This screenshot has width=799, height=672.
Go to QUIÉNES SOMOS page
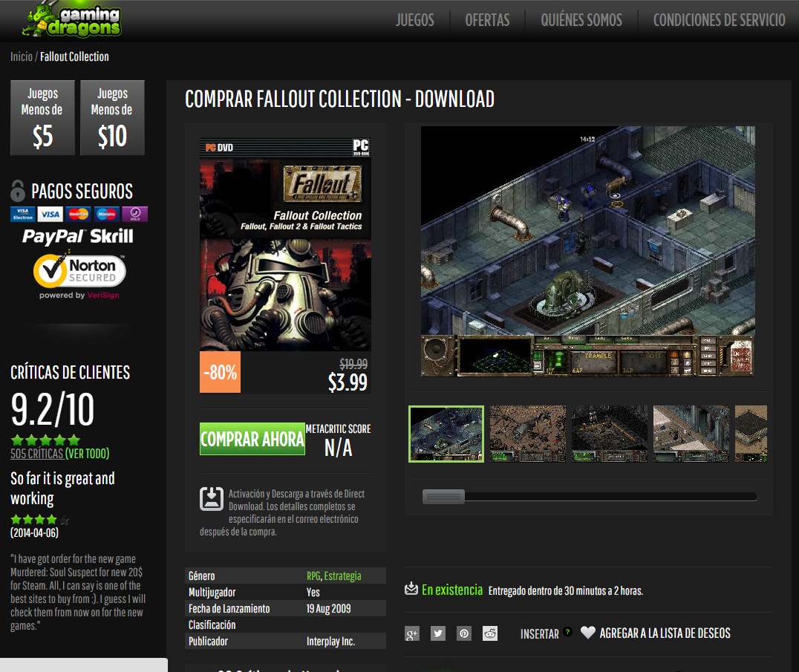click(x=581, y=20)
